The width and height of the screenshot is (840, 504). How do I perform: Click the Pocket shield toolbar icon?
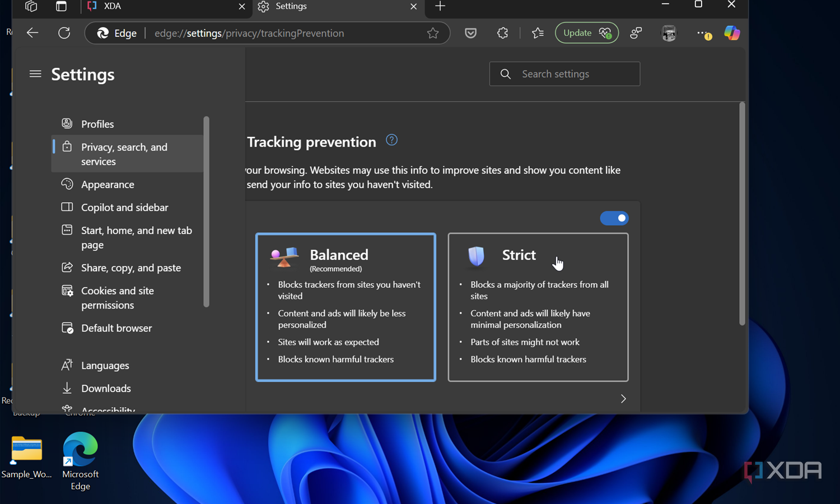coord(471,33)
